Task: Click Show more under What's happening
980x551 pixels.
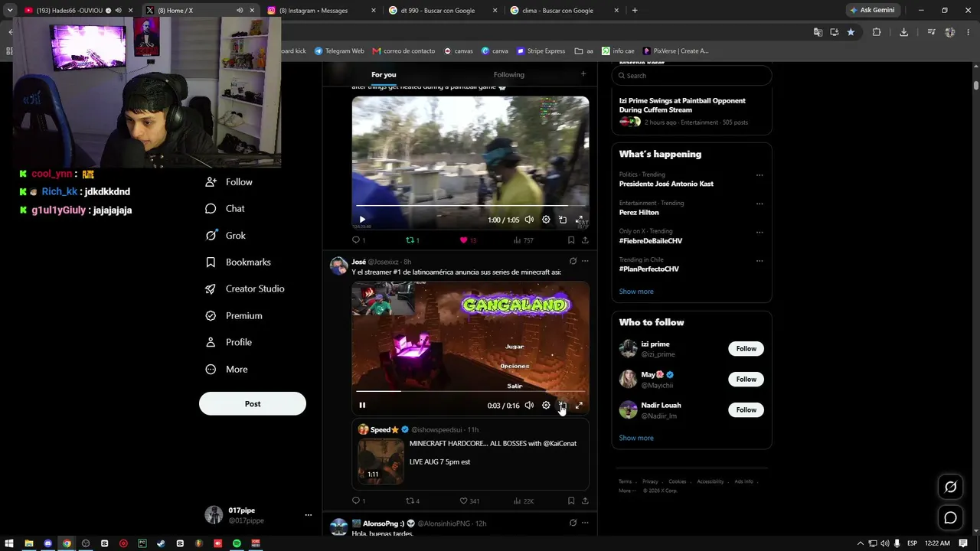Action: coord(636,292)
